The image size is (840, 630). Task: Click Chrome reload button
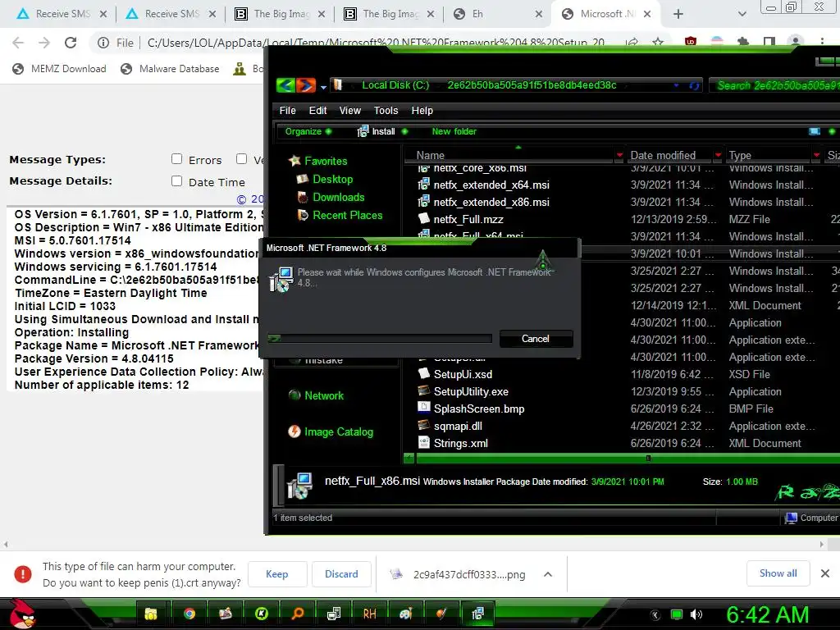(x=71, y=43)
